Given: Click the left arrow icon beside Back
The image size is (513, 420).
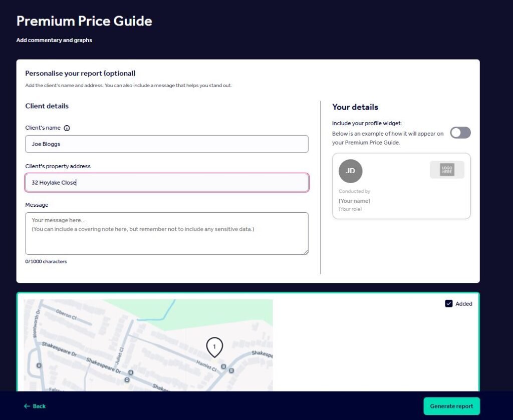Looking at the screenshot, I should (x=27, y=406).
